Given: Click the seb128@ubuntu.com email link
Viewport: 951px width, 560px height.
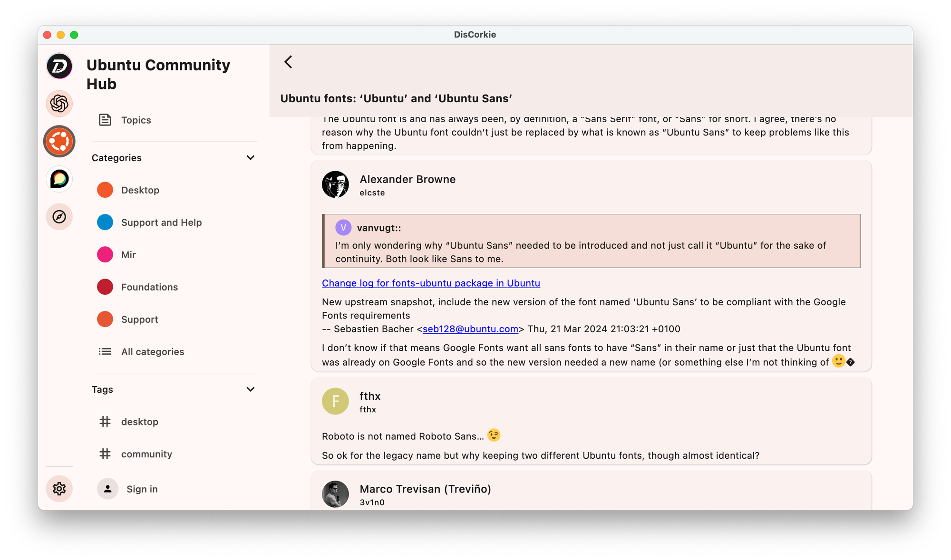Looking at the screenshot, I should pyautogui.click(x=470, y=328).
